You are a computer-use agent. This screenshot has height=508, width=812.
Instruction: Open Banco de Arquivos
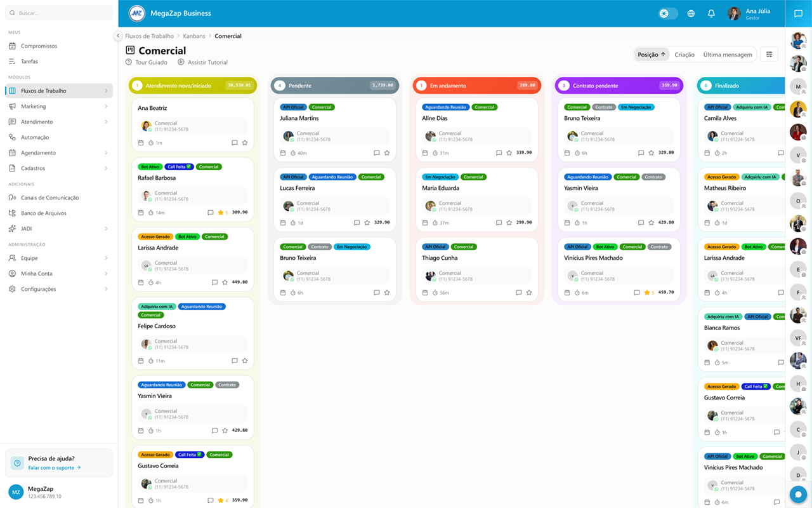[x=59, y=213]
